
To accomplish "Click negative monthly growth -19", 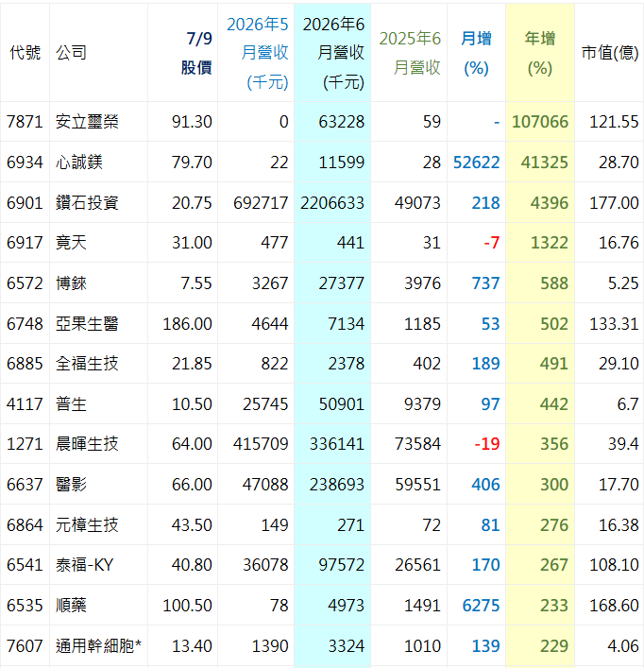I will click(x=487, y=444).
